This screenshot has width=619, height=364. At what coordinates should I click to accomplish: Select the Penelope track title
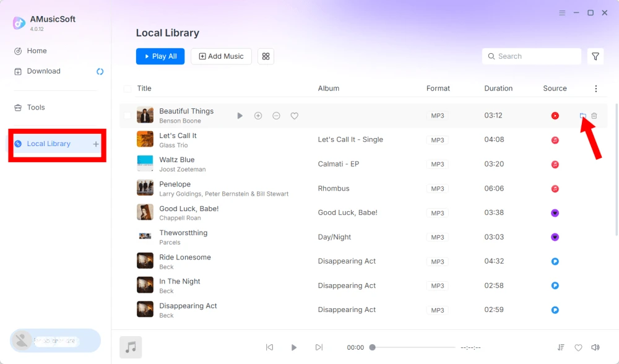pyautogui.click(x=175, y=184)
